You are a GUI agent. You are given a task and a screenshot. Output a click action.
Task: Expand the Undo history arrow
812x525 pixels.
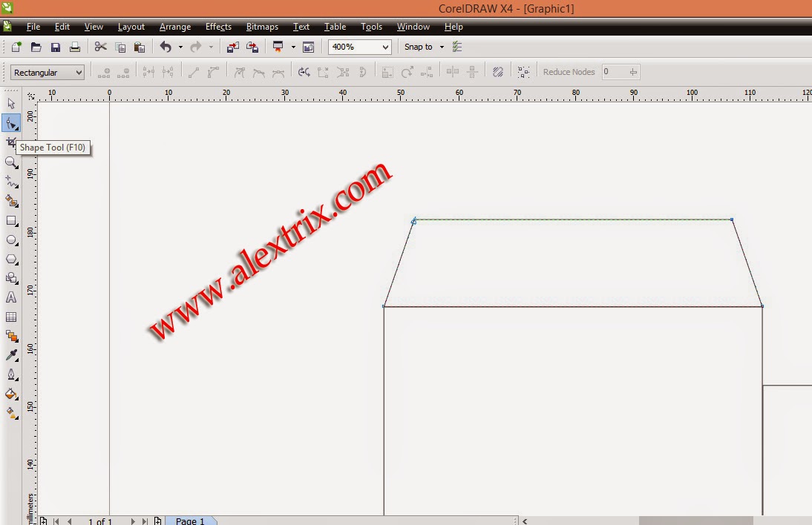click(x=180, y=47)
